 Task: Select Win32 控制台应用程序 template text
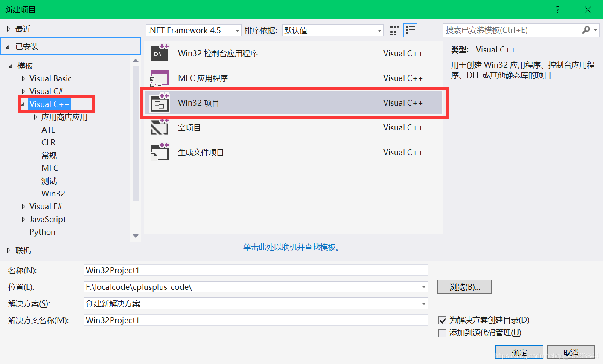(x=218, y=53)
